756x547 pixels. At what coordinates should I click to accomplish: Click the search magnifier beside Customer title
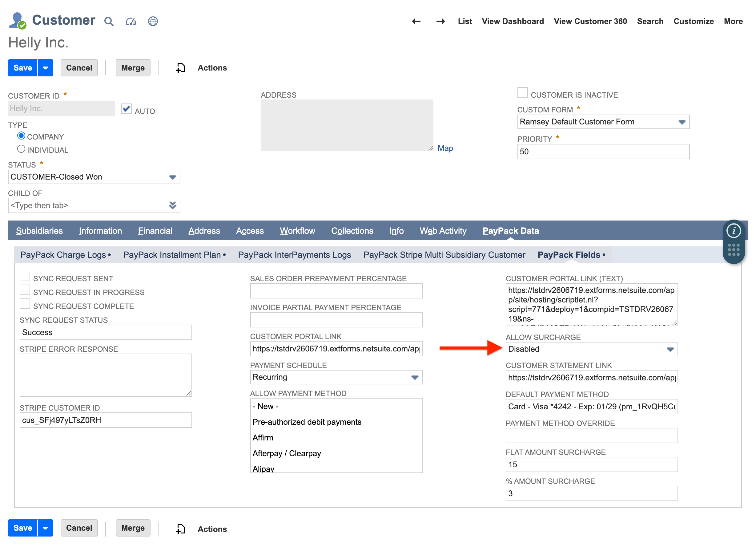click(109, 21)
